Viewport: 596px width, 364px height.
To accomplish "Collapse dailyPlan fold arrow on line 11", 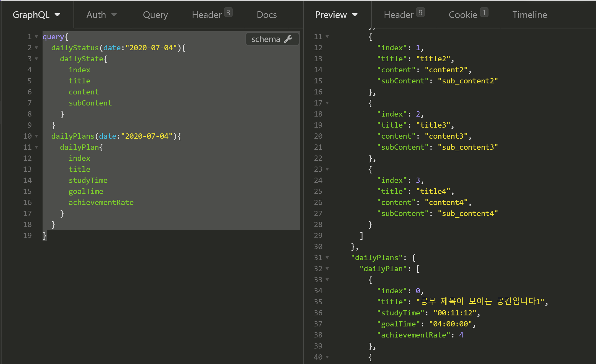I will [x=36, y=147].
